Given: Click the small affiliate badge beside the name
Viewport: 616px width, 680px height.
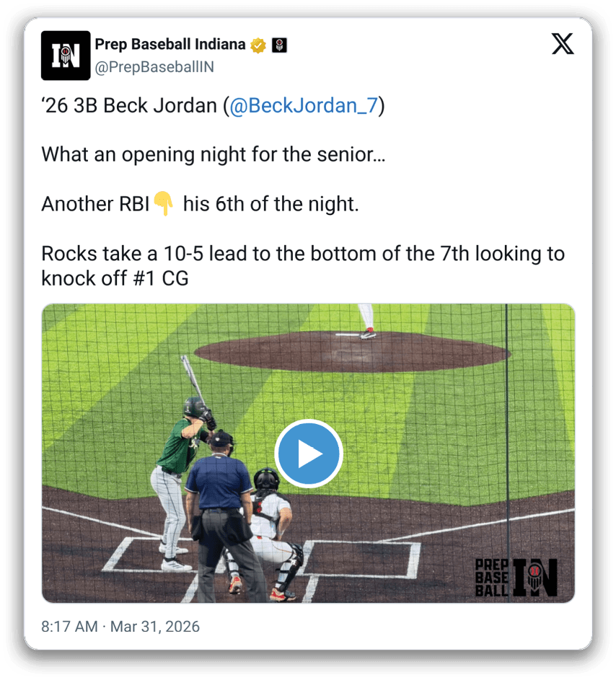Looking at the screenshot, I should click(279, 45).
